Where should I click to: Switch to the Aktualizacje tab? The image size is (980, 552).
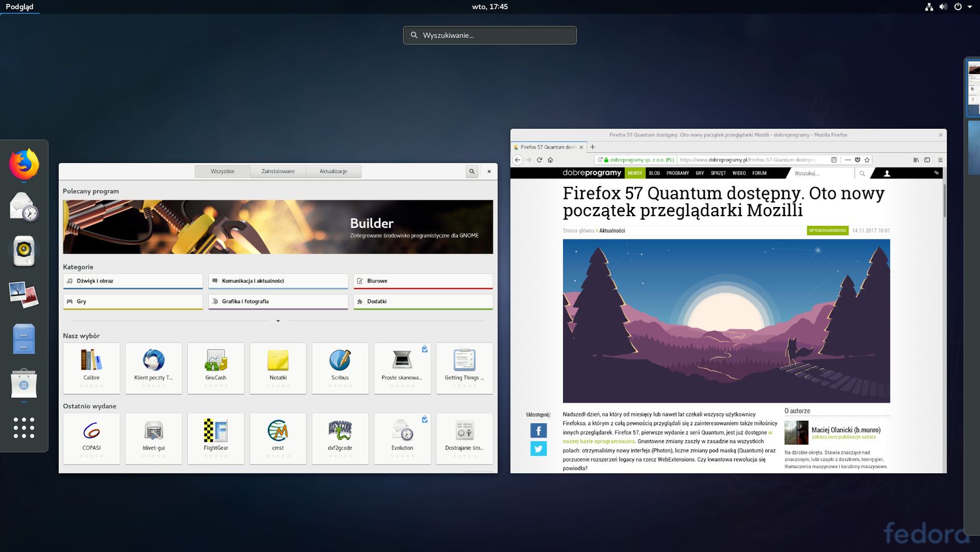pos(333,171)
